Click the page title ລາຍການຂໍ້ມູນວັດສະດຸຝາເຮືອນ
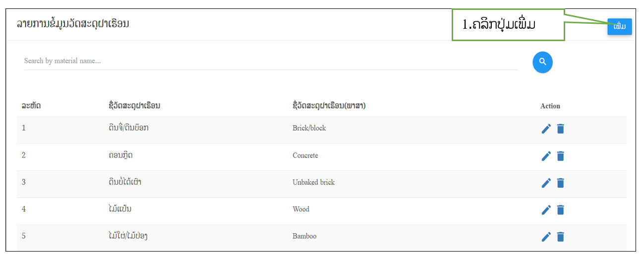 tap(73, 24)
